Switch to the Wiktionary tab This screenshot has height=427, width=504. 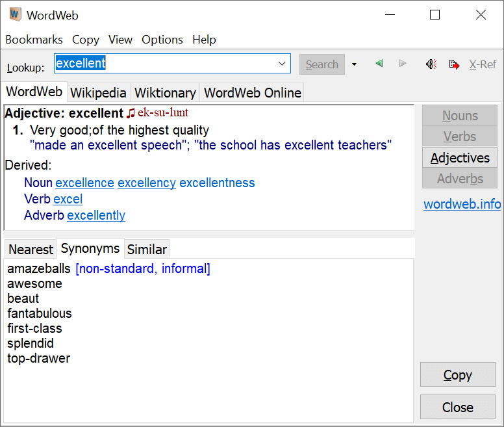[x=165, y=92]
